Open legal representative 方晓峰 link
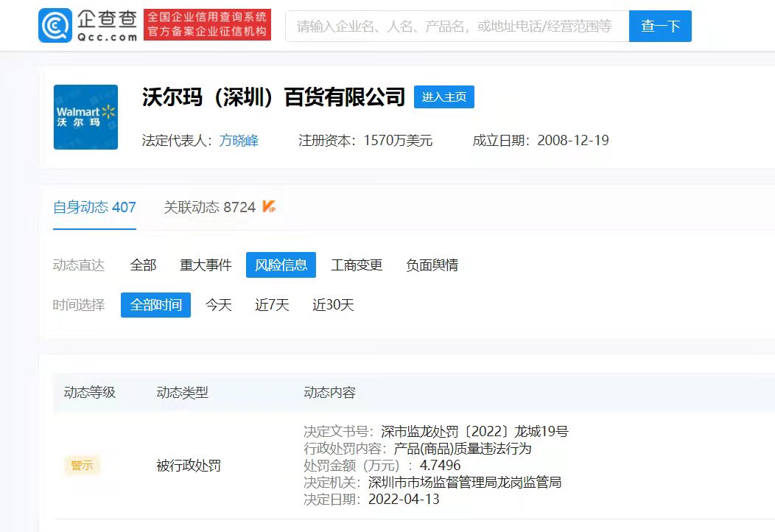The height and width of the screenshot is (532, 775). pos(239,141)
